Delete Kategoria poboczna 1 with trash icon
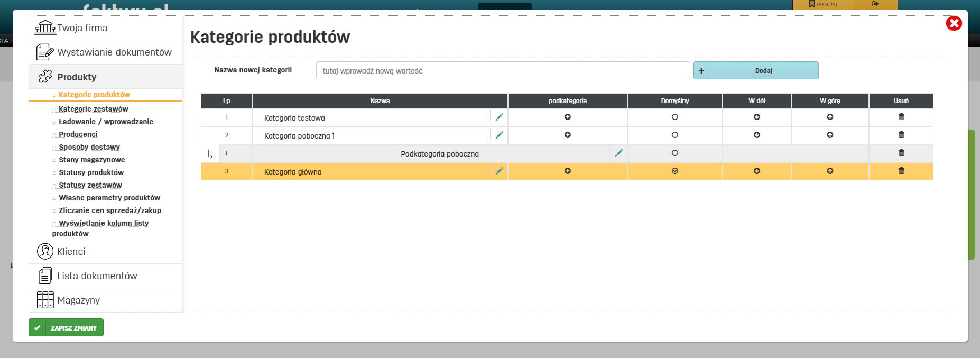Image resolution: width=980 pixels, height=358 pixels. coord(901,134)
